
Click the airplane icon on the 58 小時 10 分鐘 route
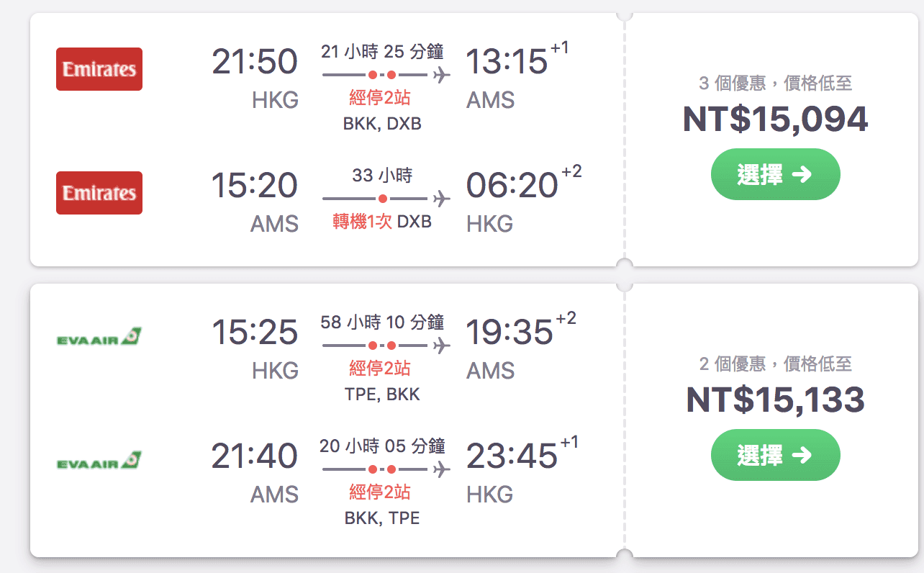442,346
